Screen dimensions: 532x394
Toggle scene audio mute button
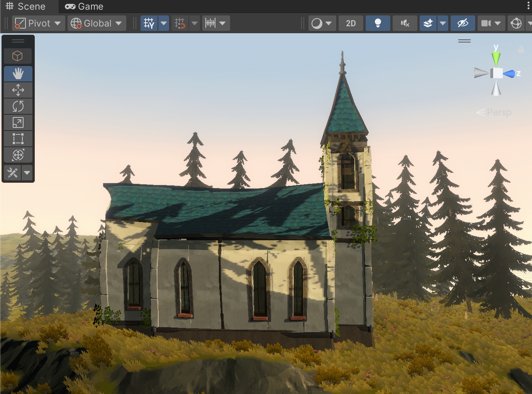click(x=405, y=23)
